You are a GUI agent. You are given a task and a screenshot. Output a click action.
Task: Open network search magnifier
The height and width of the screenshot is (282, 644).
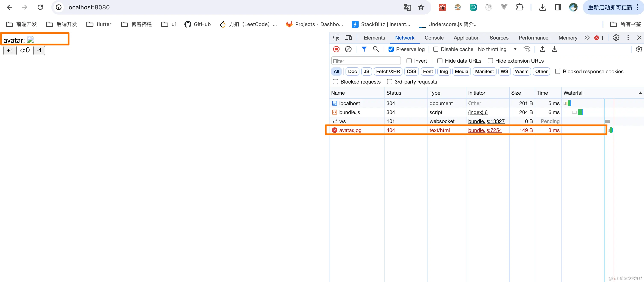376,49
